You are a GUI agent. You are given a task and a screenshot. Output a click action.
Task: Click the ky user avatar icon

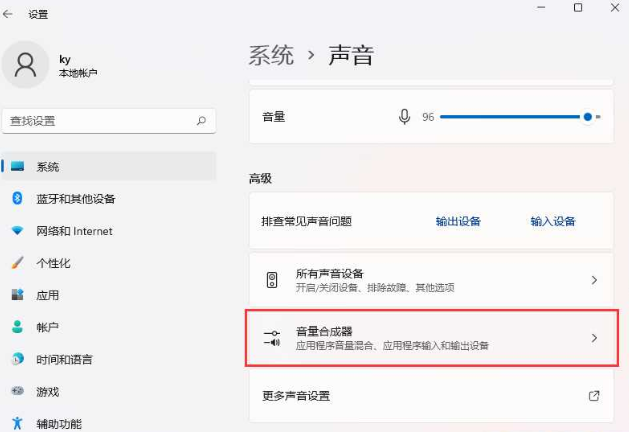25,65
